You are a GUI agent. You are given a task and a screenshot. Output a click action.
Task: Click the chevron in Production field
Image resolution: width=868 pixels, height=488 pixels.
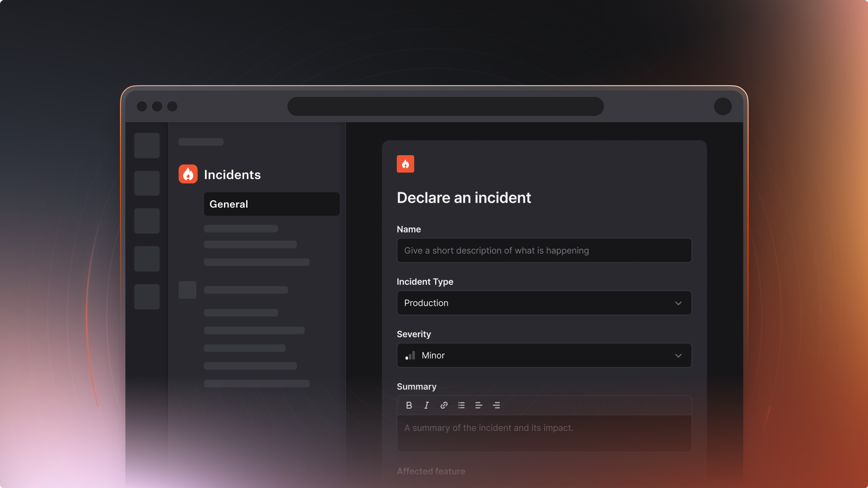[x=678, y=303]
